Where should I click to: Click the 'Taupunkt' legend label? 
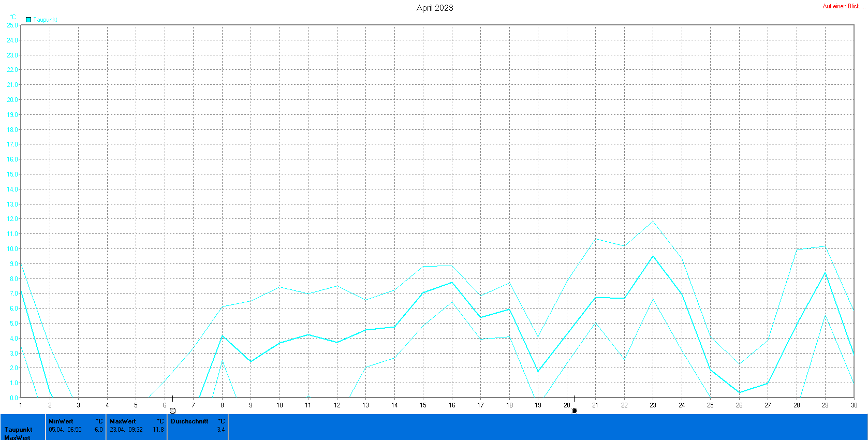pyautogui.click(x=46, y=20)
